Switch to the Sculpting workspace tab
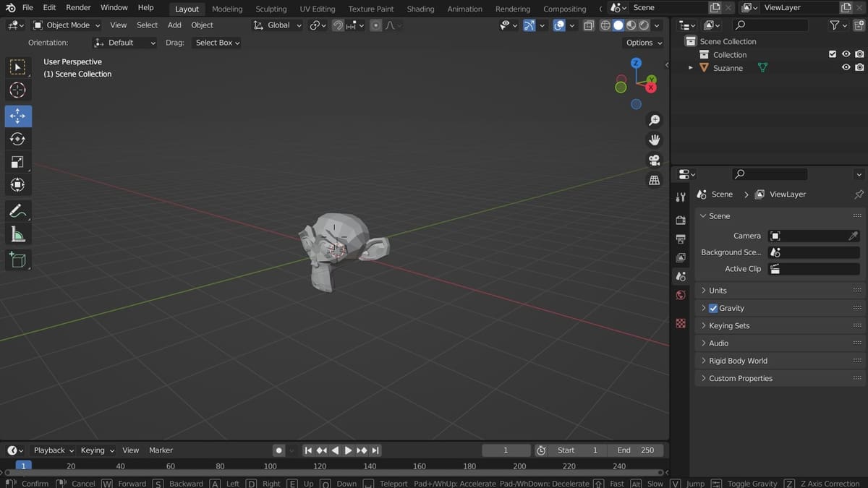The height and width of the screenshot is (488, 868). (271, 9)
